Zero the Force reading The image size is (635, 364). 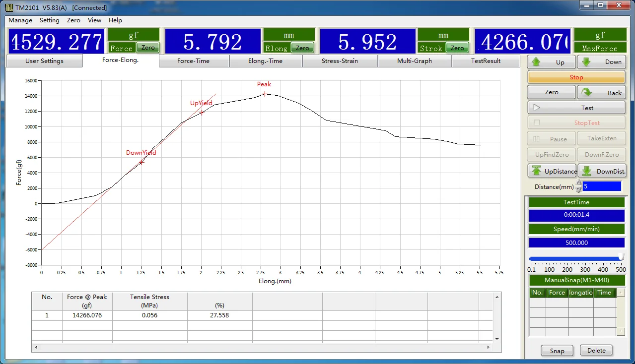tap(148, 48)
